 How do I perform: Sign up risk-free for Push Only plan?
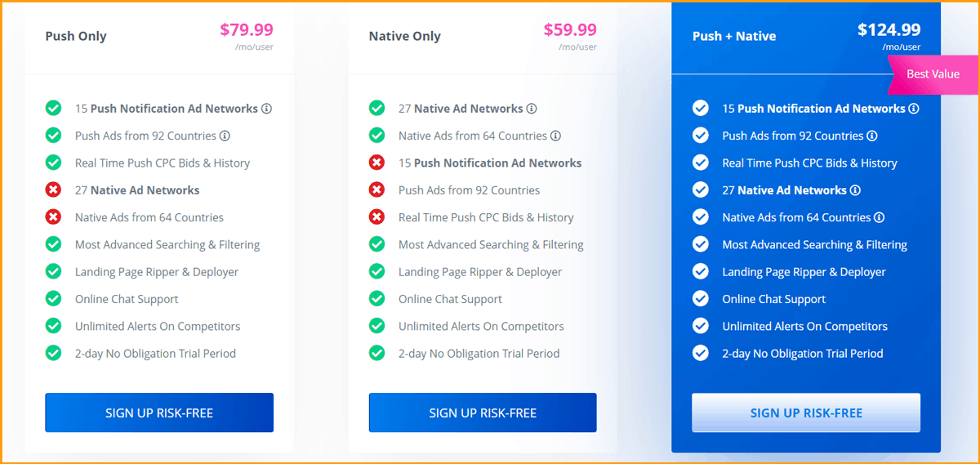tap(159, 413)
